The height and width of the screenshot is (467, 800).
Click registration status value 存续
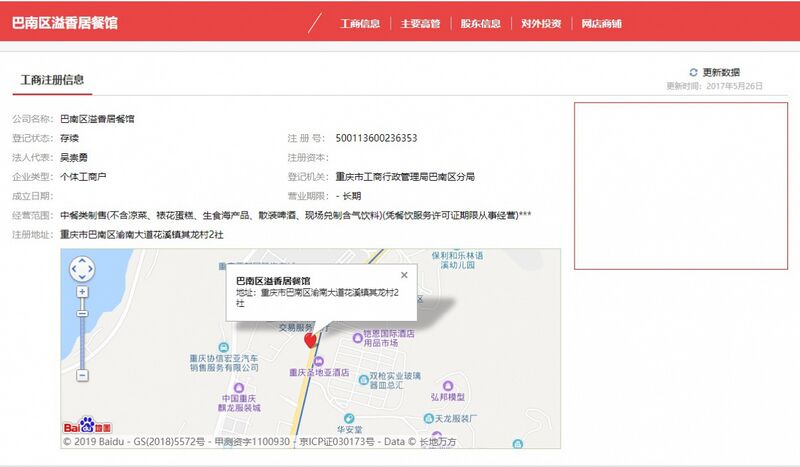coord(69,138)
